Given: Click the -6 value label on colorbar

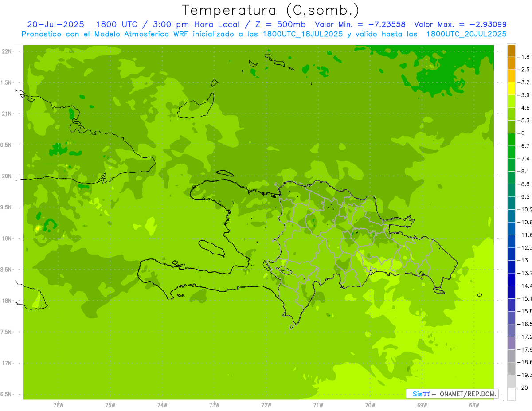Looking at the screenshot, I should (x=524, y=133).
